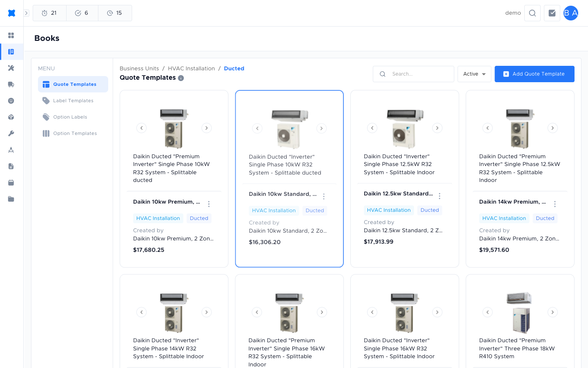
Task: Show next image on Daikin 12.5kw Standard card
Action: pos(437,128)
